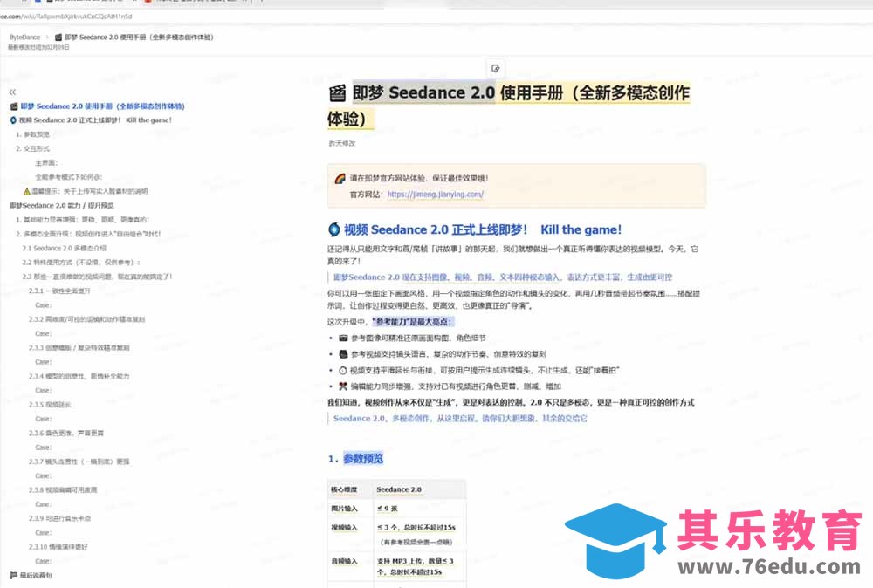Select outline item '主界面:'
Viewport: 873px width, 588px height.
(46, 163)
